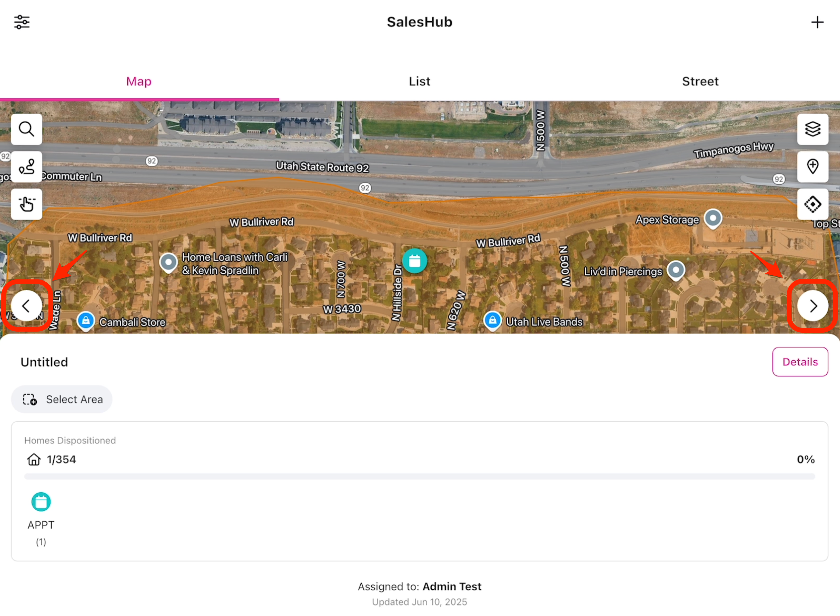The height and width of the screenshot is (616, 840).
Task: Center map using the diamond locate icon
Action: click(x=813, y=204)
